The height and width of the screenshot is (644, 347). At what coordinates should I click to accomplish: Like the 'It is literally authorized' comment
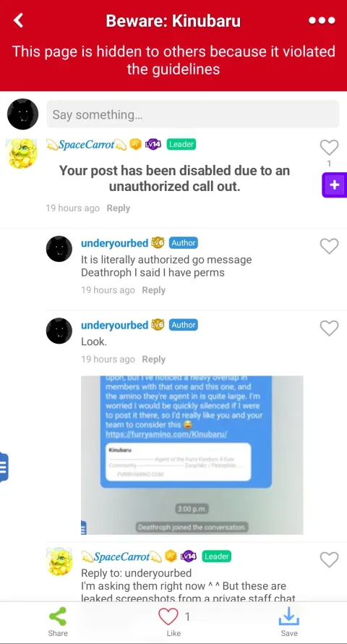click(x=329, y=246)
